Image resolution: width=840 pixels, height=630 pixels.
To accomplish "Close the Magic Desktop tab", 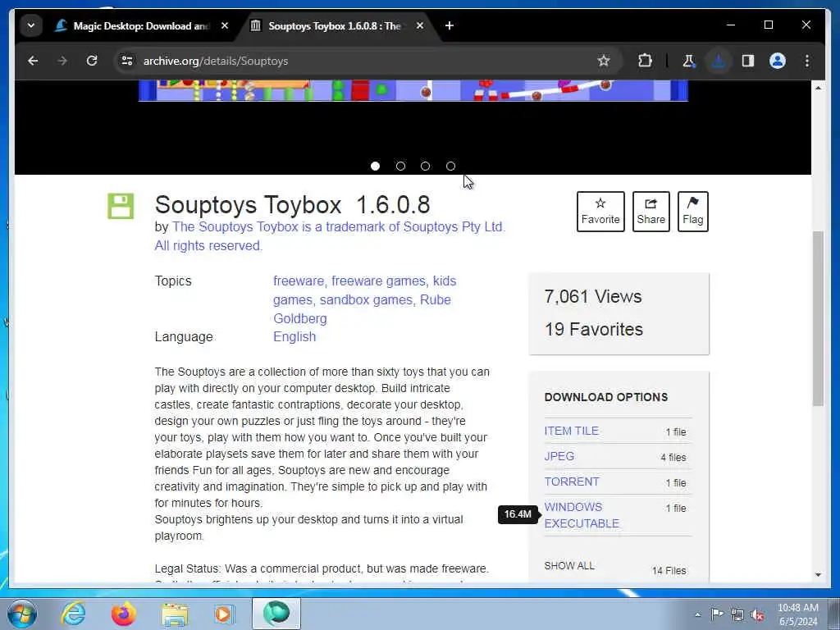I will pyautogui.click(x=225, y=25).
